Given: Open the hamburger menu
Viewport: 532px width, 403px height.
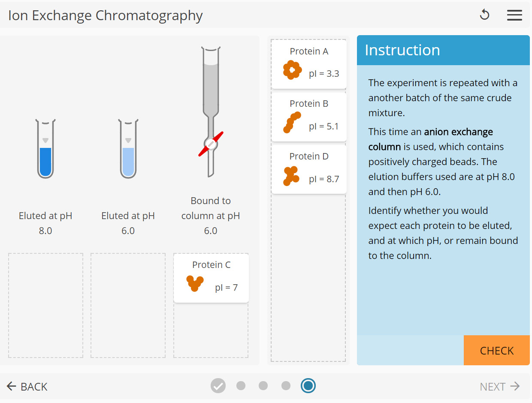Looking at the screenshot, I should coord(514,15).
